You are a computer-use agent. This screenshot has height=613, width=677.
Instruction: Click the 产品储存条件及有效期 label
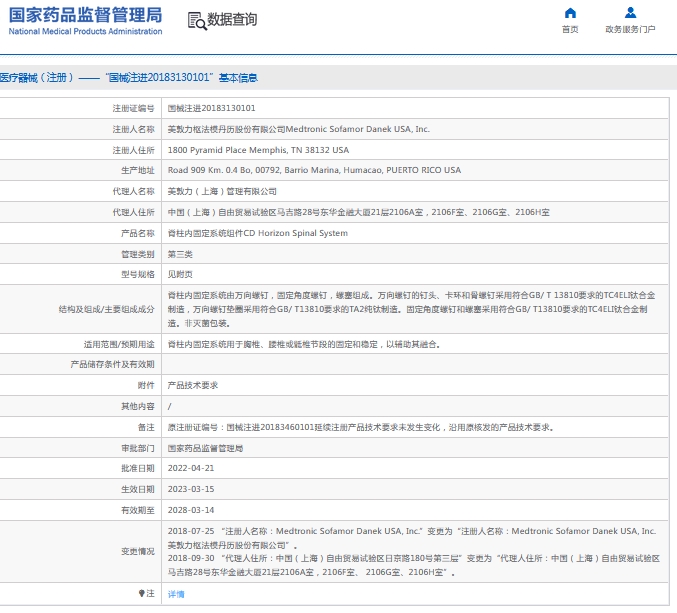point(113,364)
